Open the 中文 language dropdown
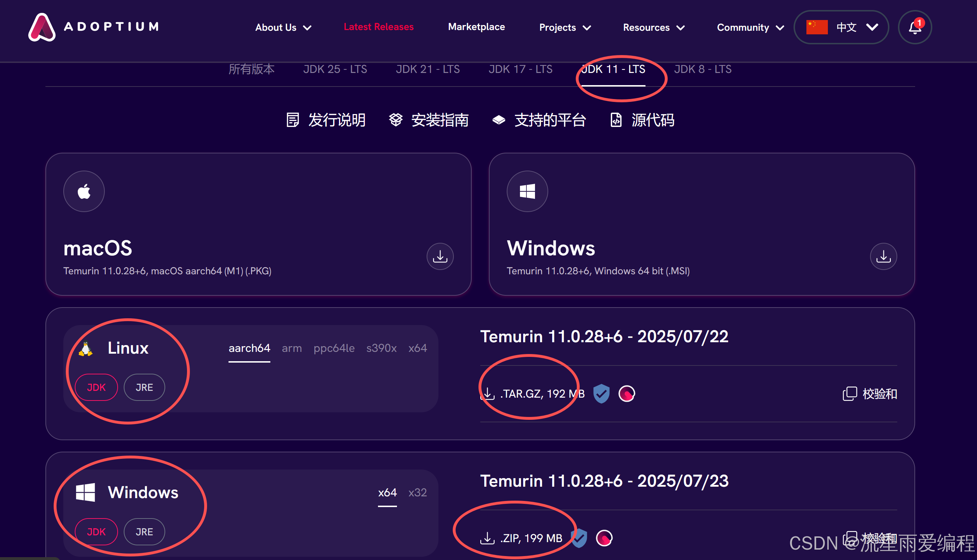The image size is (977, 560). point(841,27)
